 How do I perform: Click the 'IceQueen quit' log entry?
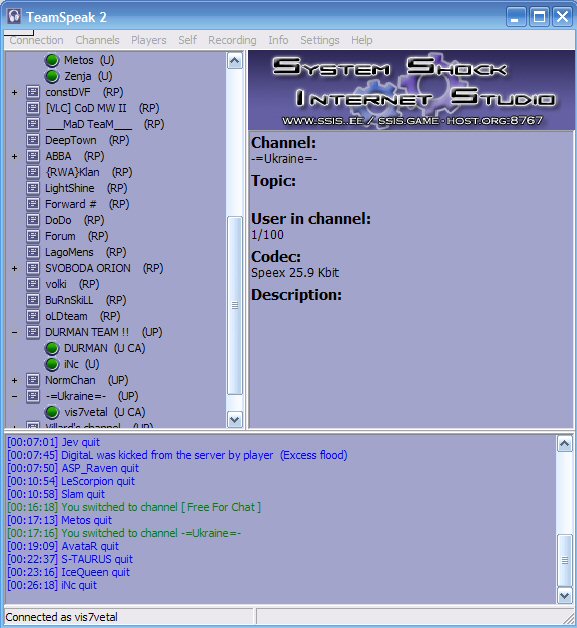point(68,572)
